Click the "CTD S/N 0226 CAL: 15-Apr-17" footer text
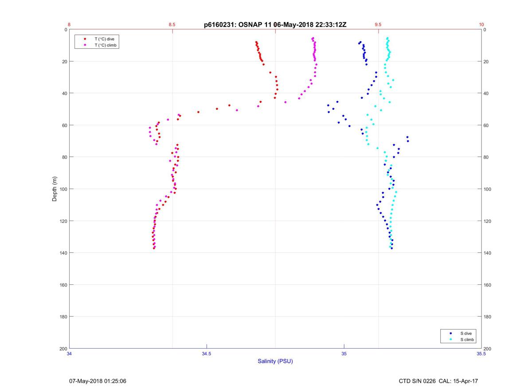The height and width of the screenshot is (392, 532). pyautogui.click(x=438, y=381)
